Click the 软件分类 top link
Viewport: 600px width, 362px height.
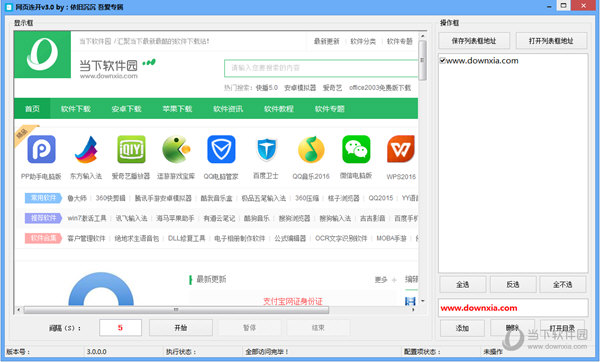click(363, 41)
